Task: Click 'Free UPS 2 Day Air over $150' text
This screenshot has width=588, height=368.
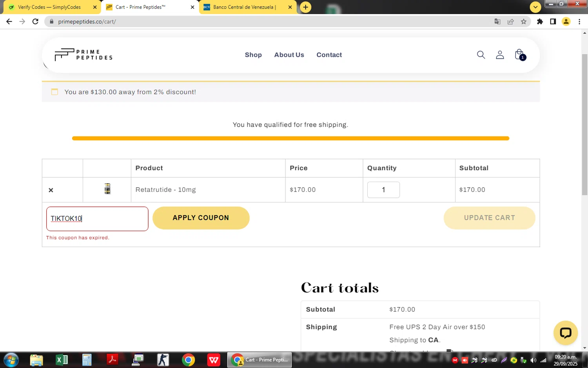Action: (x=437, y=327)
